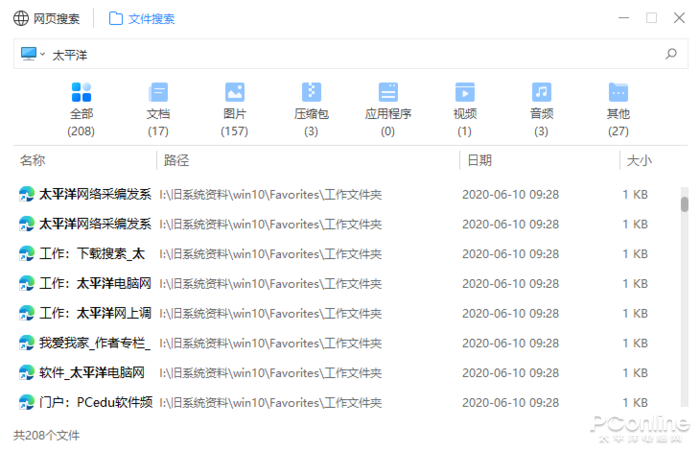Filter by 音频 (3) category
Viewport: 700px width, 451px height.
[542, 109]
